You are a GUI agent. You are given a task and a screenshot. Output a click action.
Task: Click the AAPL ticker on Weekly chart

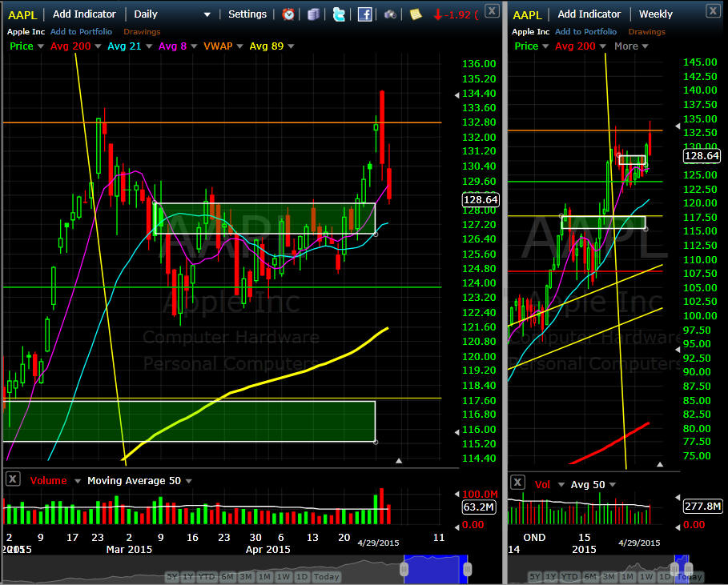(x=527, y=15)
